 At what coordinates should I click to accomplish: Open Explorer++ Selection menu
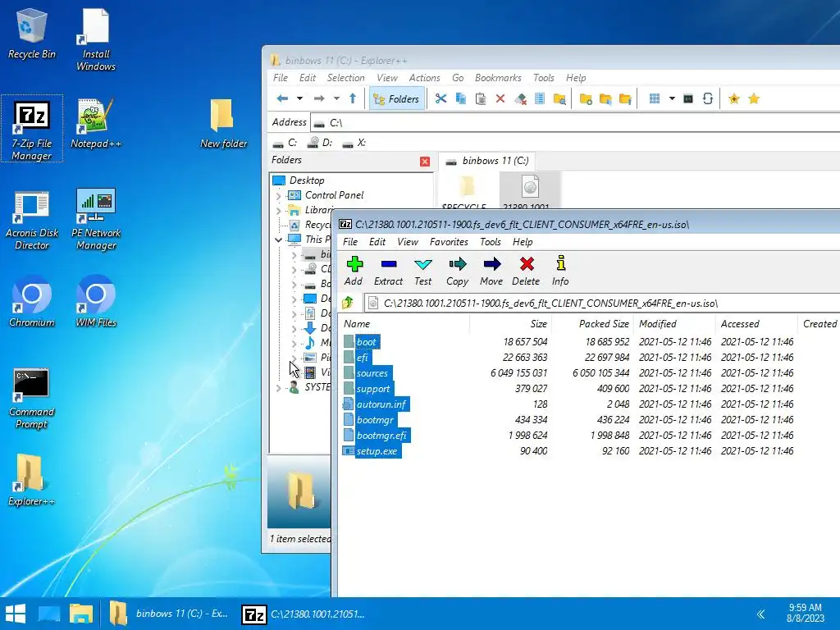coord(345,78)
